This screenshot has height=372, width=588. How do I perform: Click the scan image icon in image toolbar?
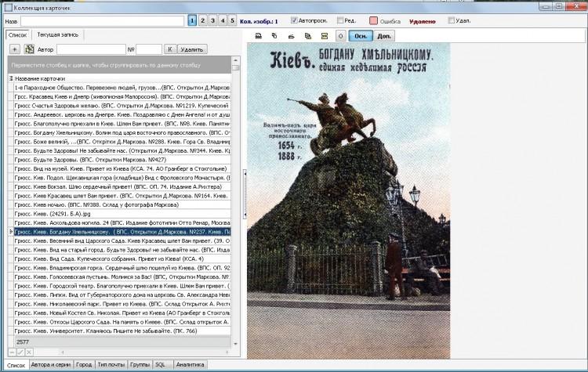(x=259, y=36)
